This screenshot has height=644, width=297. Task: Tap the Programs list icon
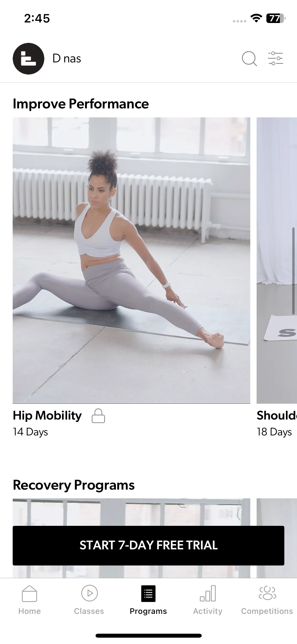coord(148,594)
